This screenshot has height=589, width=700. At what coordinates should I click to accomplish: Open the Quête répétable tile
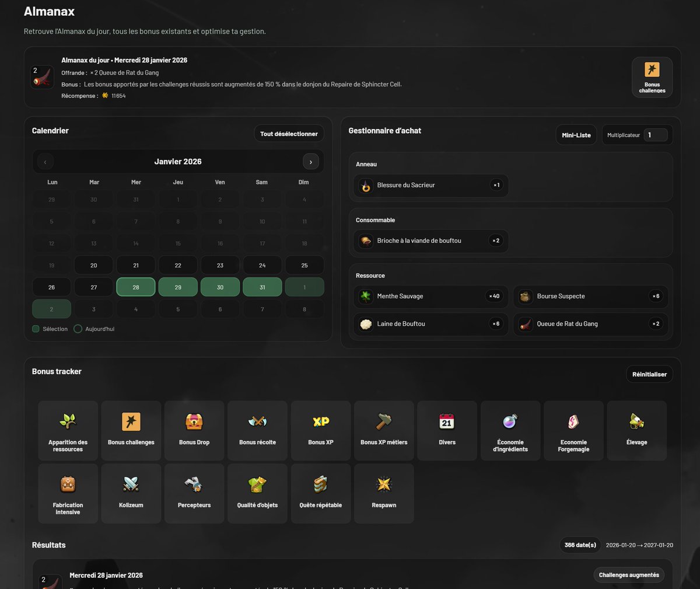pos(321,493)
